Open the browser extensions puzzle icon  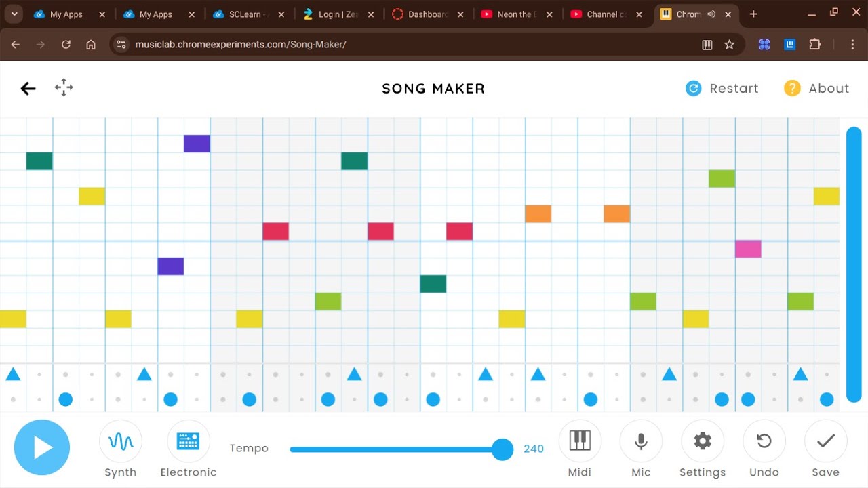(815, 45)
